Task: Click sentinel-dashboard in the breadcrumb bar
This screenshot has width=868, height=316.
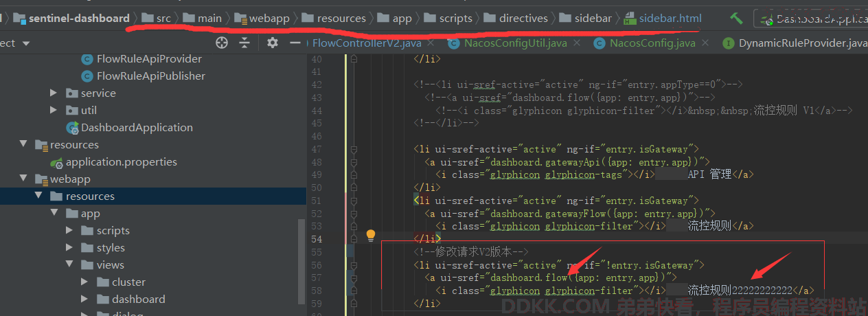Action: pyautogui.click(x=78, y=19)
